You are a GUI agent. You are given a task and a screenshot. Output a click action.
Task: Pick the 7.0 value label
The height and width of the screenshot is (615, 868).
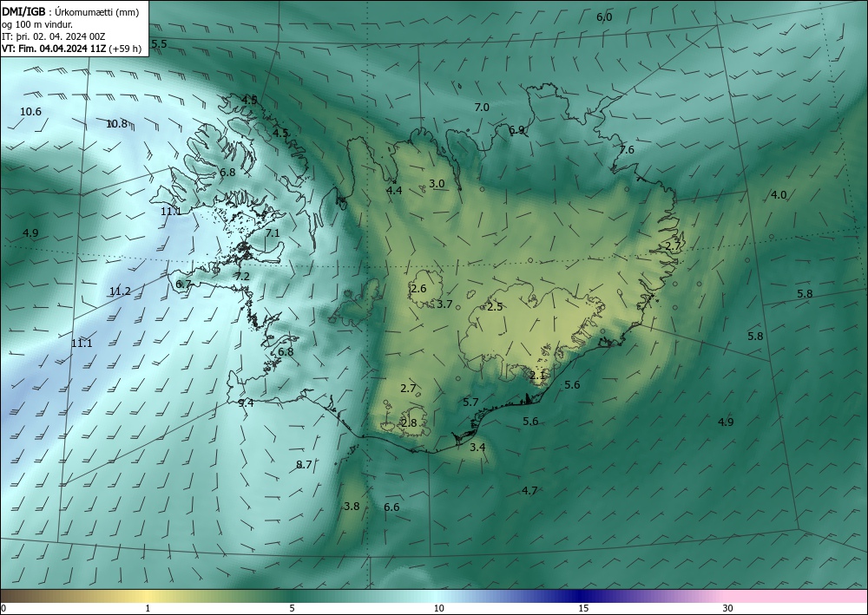(482, 108)
